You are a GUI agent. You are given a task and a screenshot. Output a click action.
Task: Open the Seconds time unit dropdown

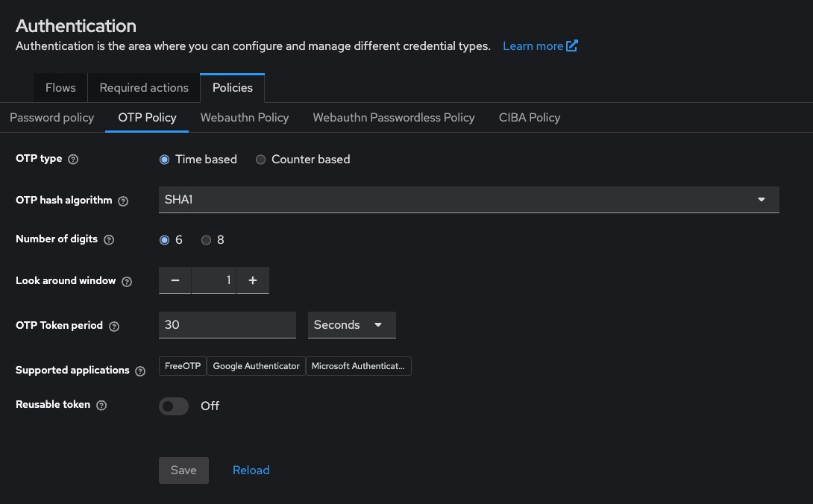click(351, 325)
